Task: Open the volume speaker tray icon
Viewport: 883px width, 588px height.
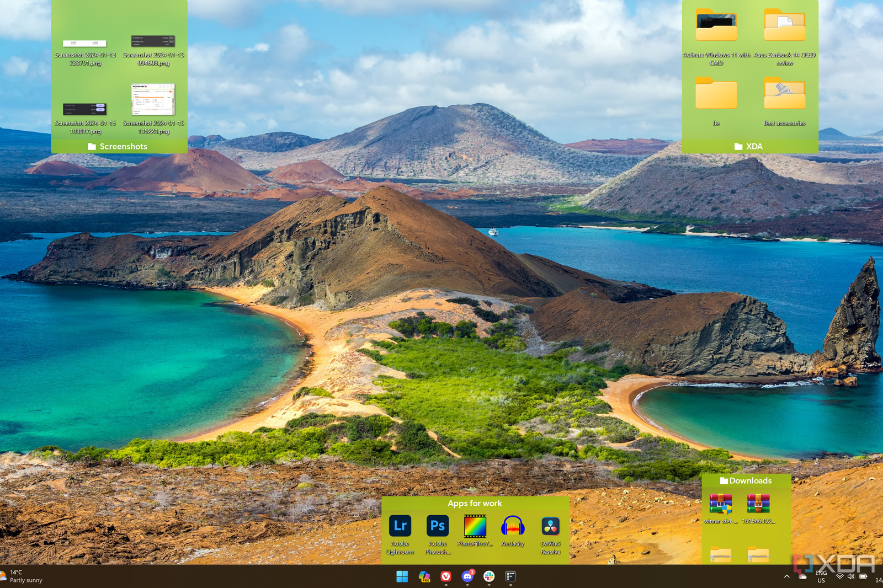Action: [851, 576]
